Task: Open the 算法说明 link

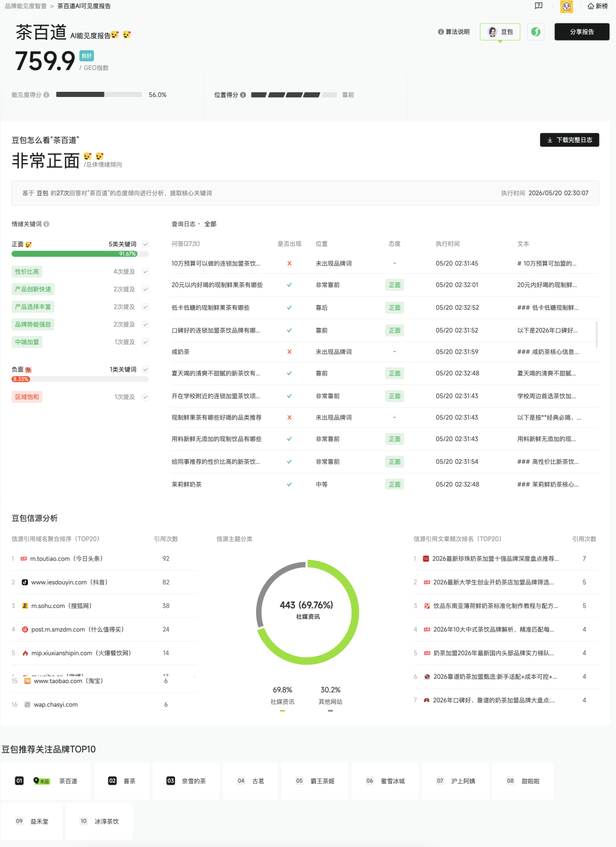Action: pos(454,32)
